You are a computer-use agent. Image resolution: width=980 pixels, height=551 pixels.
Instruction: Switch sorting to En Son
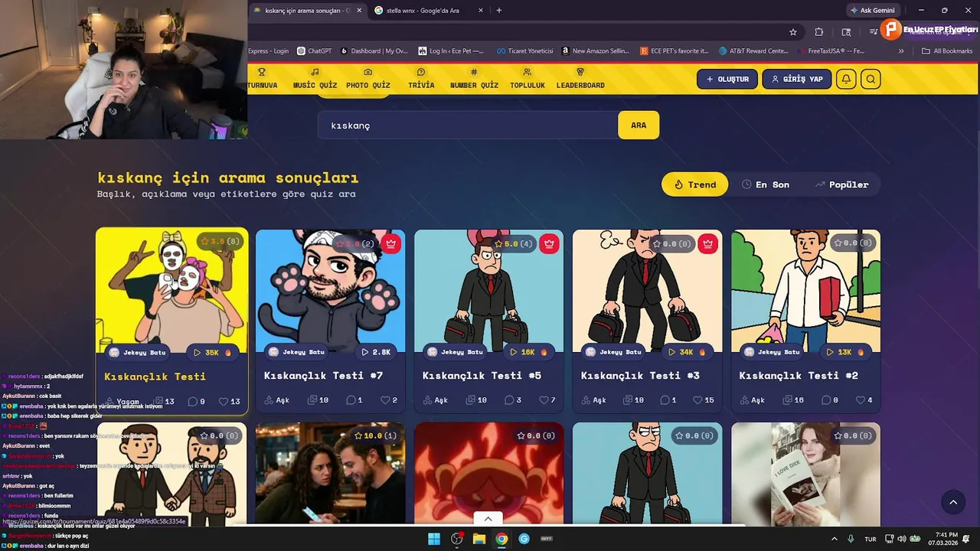[x=766, y=184]
